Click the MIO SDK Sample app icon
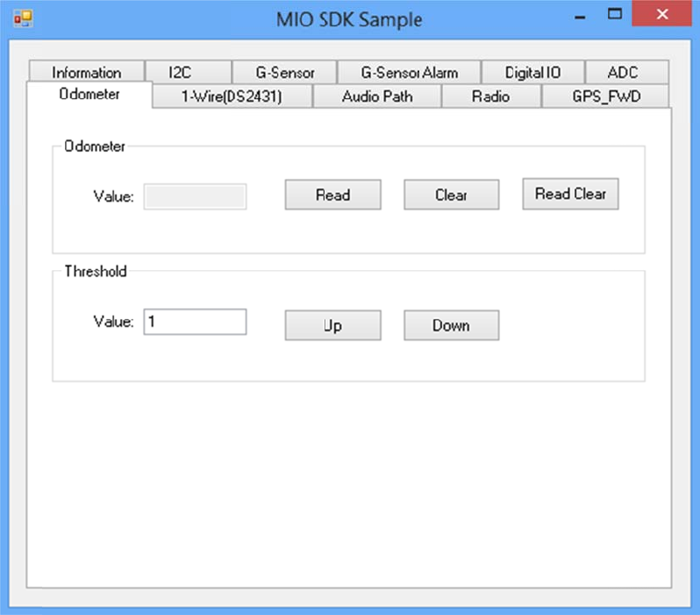 [x=23, y=18]
